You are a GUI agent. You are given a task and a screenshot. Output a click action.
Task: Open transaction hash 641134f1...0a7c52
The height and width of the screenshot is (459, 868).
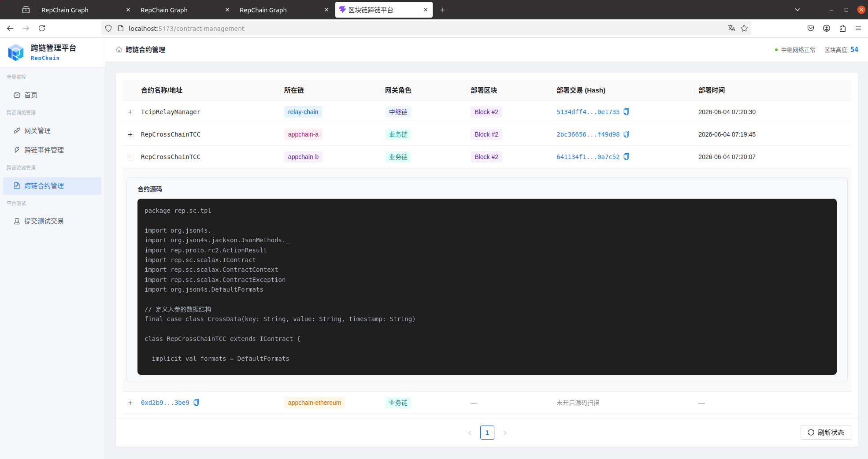[588, 157]
